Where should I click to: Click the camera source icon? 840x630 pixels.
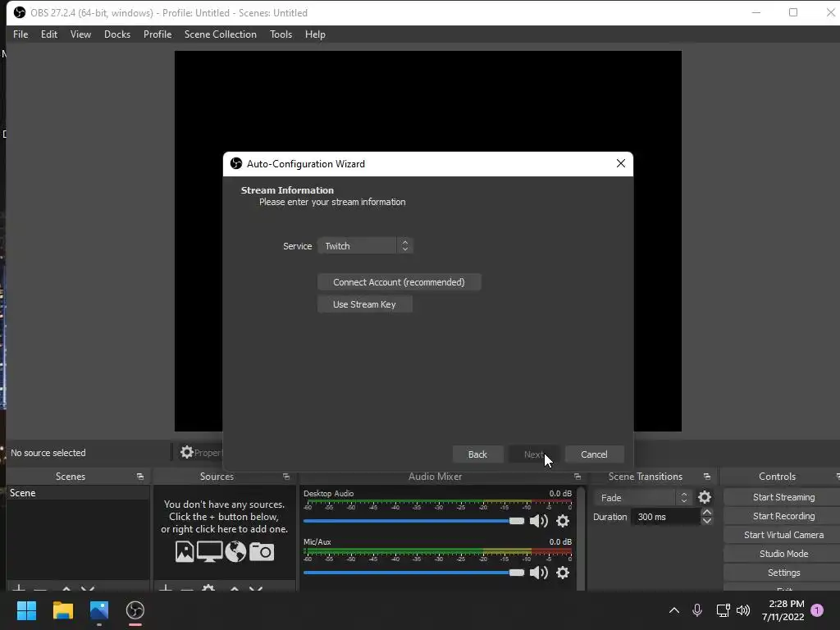[x=262, y=551]
